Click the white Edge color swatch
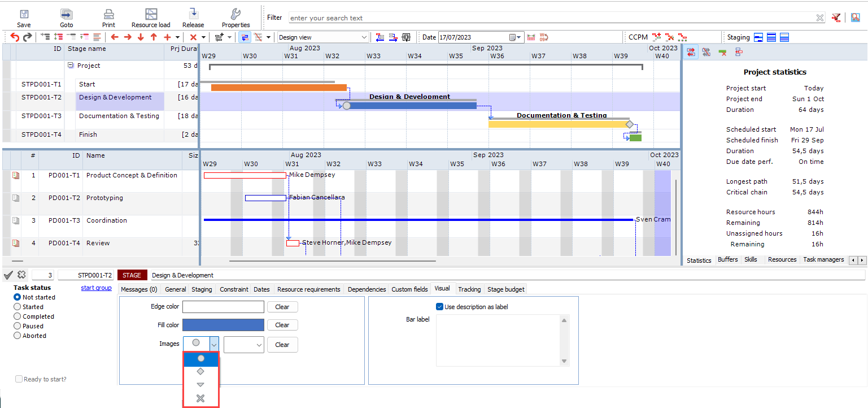The height and width of the screenshot is (408, 868). click(223, 307)
